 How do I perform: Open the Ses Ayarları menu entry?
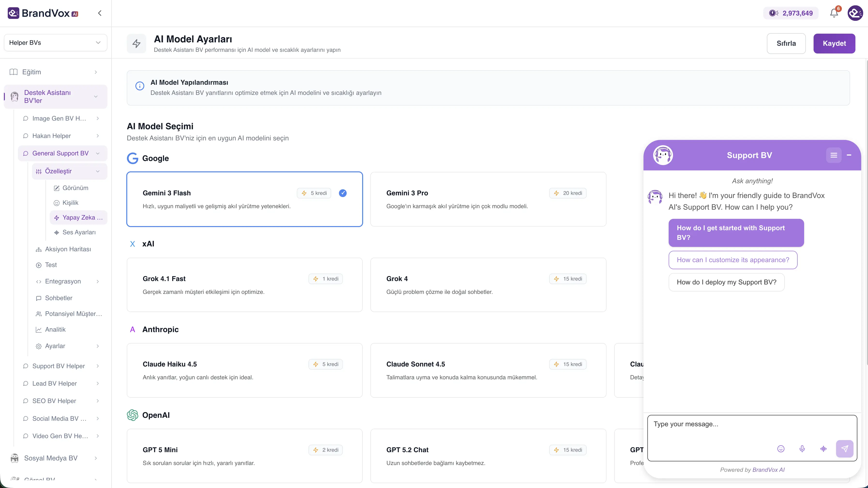click(79, 232)
